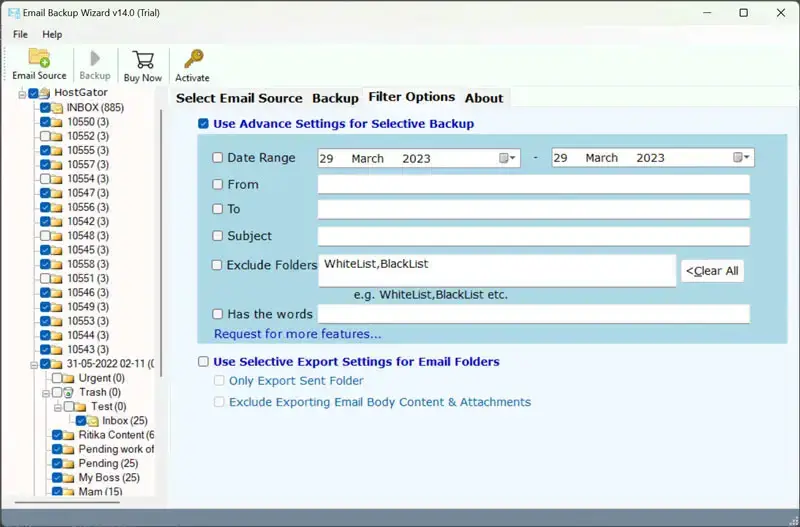Click the Email Source toolbar icon
The width and height of the screenshot is (800, 527).
(x=39, y=58)
